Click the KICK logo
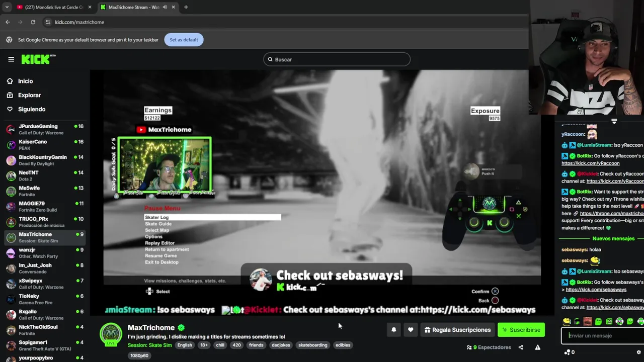Screen dimensions: 644x362 coord(38,59)
